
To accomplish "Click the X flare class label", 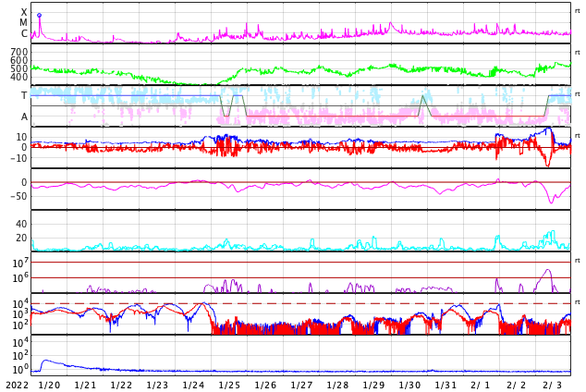I will [24, 12].
